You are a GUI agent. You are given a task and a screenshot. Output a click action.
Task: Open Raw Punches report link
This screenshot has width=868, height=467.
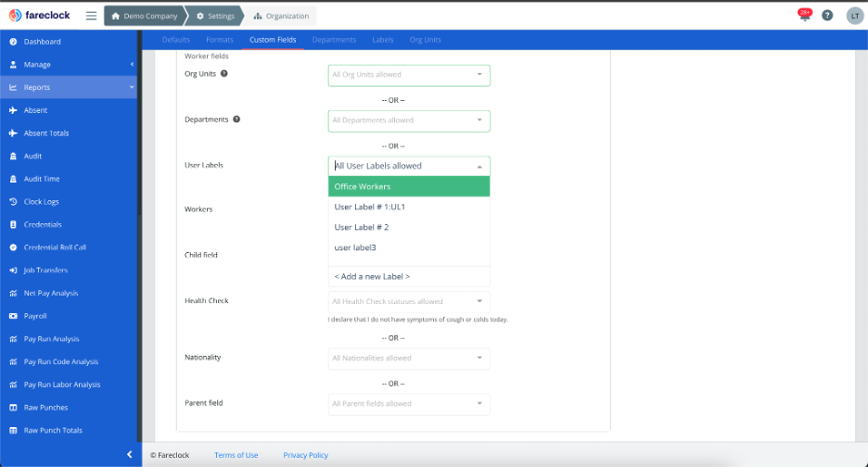coord(46,408)
